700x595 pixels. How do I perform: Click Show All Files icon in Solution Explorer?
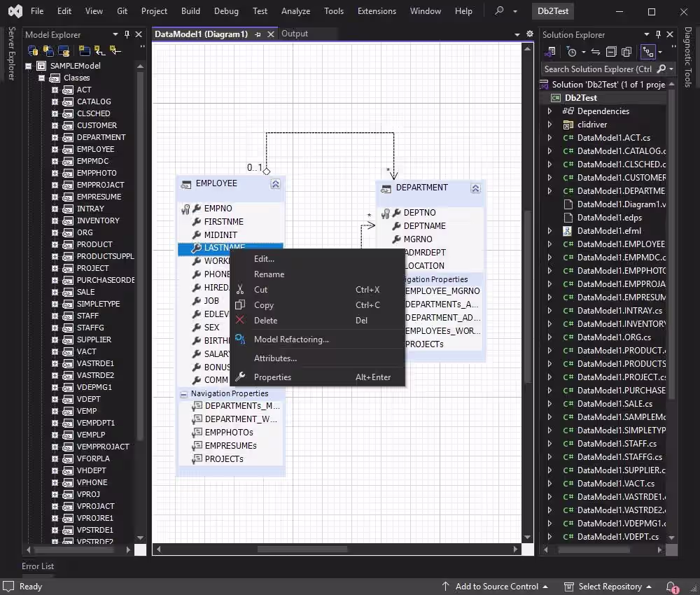626,52
